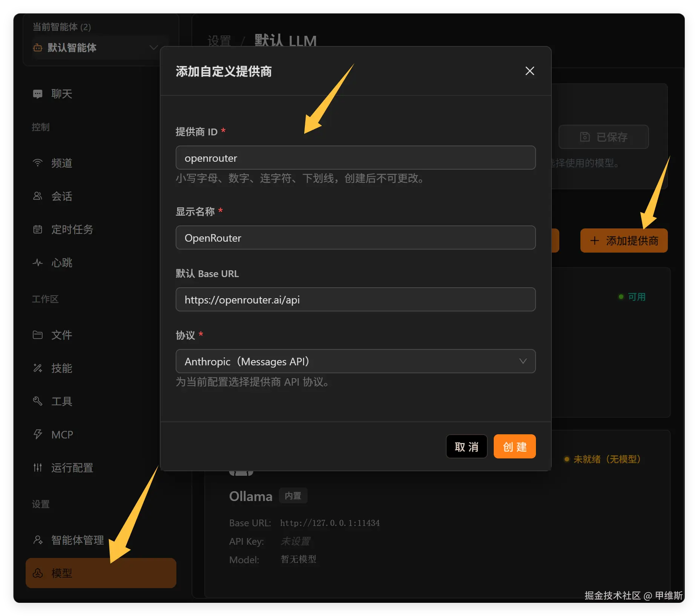Click the 未设置 API Key value

coord(295,541)
